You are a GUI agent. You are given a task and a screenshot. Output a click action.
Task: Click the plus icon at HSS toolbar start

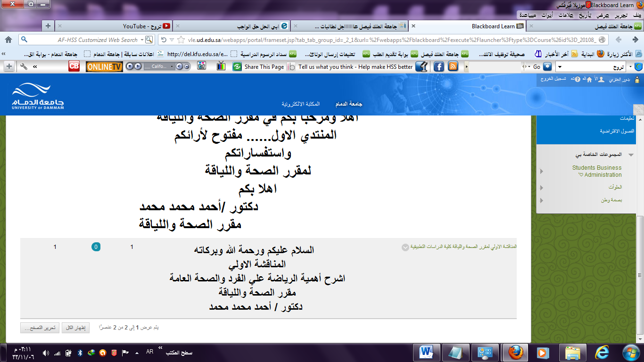[8, 67]
